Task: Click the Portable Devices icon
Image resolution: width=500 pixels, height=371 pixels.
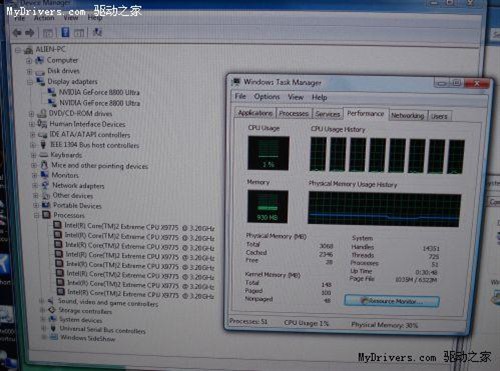Action: [46, 205]
